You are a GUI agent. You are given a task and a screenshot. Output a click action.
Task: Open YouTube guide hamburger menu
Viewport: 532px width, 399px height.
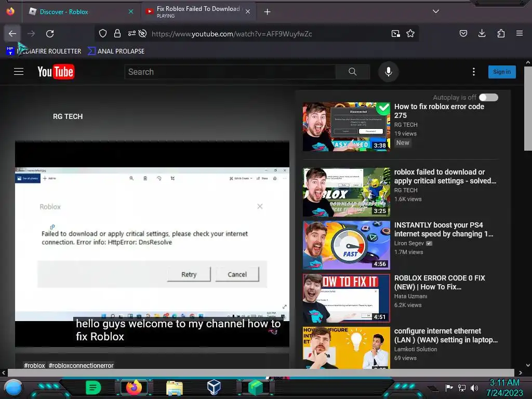click(x=19, y=72)
